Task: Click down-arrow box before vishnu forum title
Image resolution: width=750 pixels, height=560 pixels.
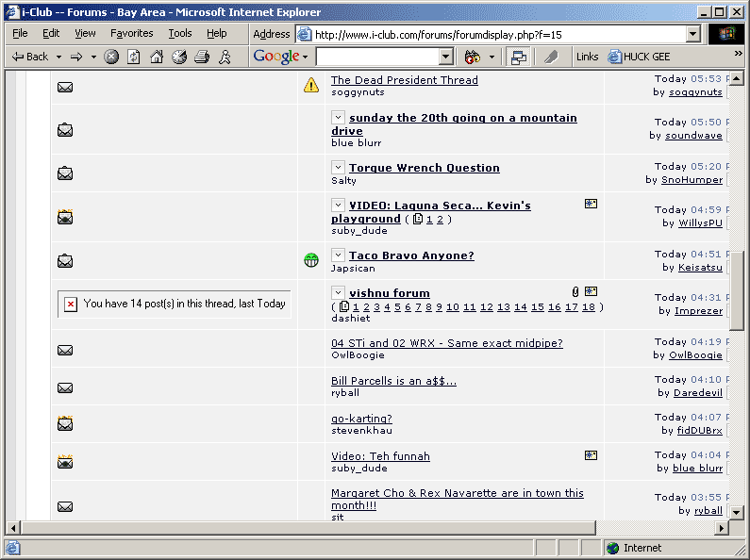Action: (339, 293)
